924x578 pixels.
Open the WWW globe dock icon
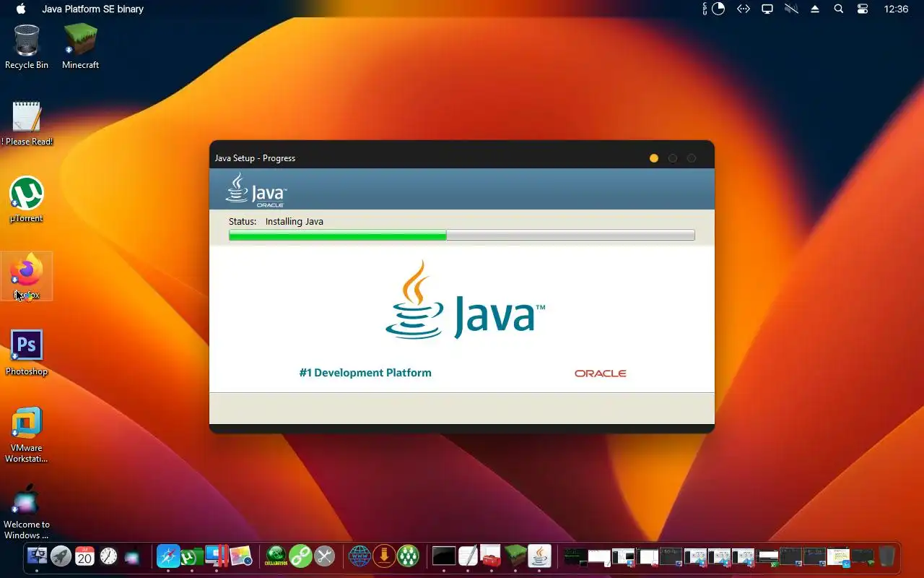click(x=359, y=556)
